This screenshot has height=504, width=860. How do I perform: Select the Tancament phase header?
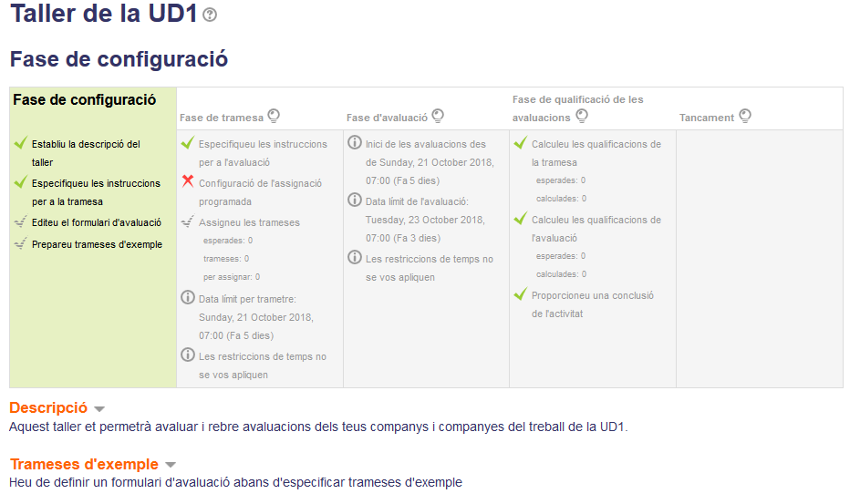707,118
